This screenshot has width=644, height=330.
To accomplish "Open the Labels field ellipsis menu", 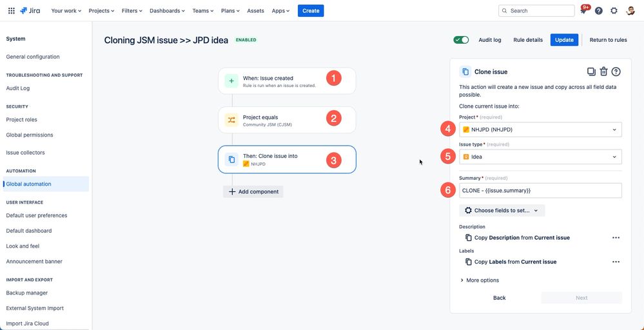I will pyautogui.click(x=616, y=262).
